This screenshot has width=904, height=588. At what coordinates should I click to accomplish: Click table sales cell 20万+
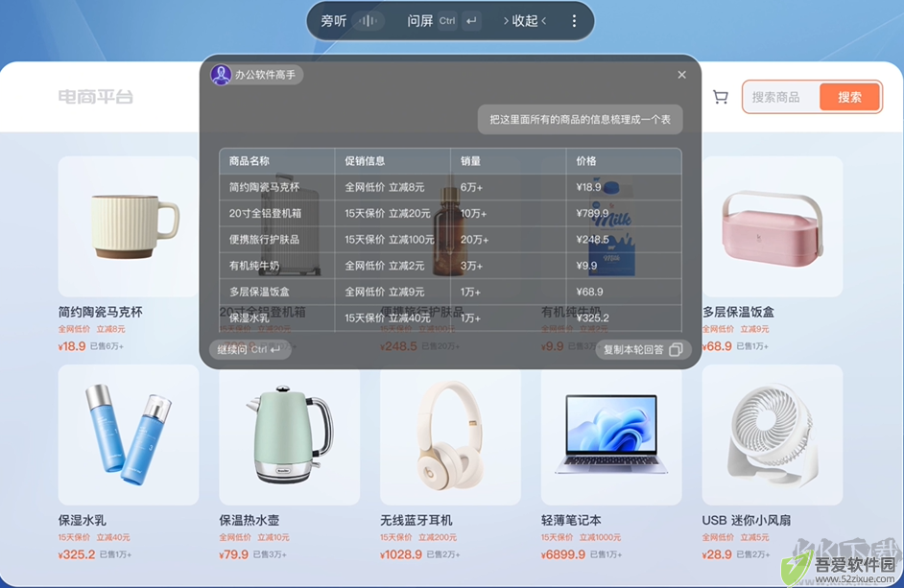point(474,239)
